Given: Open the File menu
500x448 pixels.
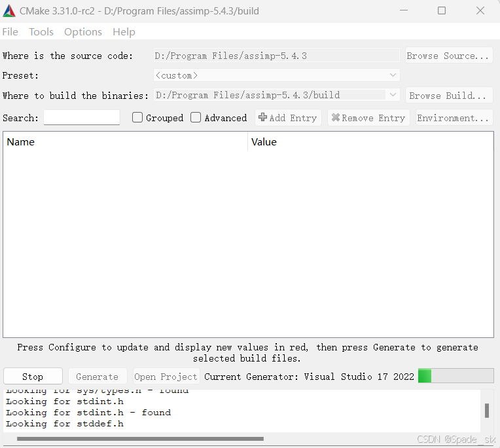Looking at the screenshot, I should coord(10,32).
